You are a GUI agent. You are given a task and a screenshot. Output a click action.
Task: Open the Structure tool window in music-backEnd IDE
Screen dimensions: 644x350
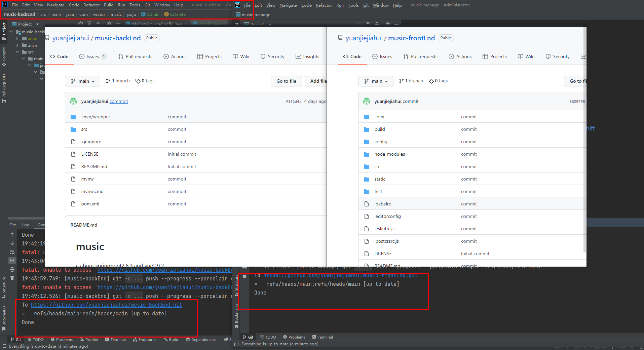4,287
